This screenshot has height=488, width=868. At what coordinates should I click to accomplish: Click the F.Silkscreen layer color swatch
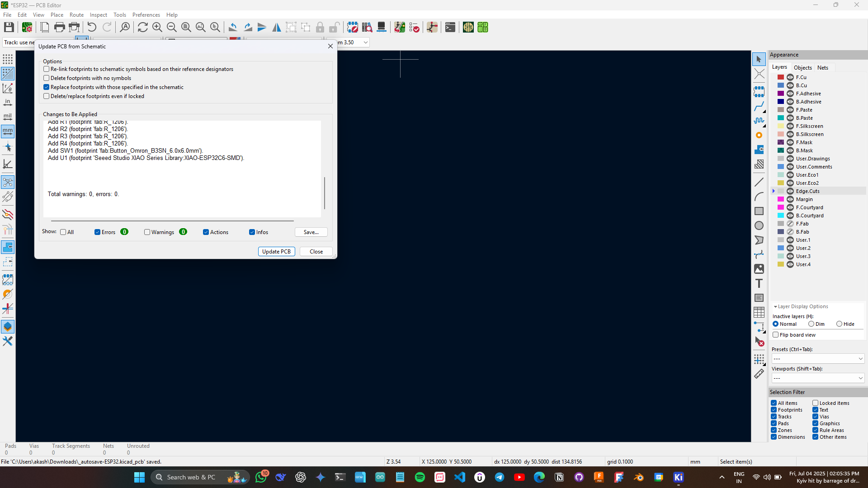781,126
